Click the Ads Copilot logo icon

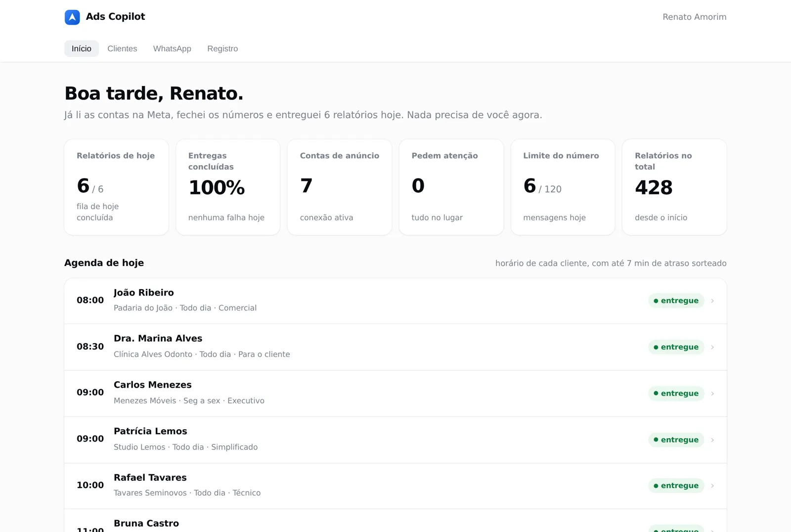(x=72, y=17)
